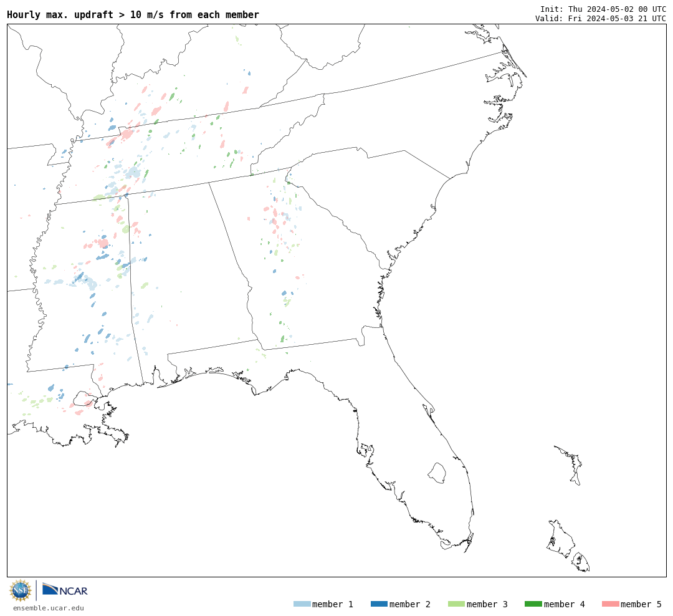Select the 'member 5' legend label
Image resolution: width=673 pixels, height=616 pixels.
(x=641, y=604)
